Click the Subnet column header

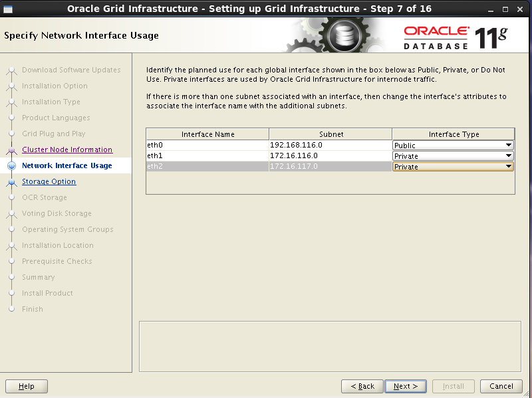pos(331,134)
